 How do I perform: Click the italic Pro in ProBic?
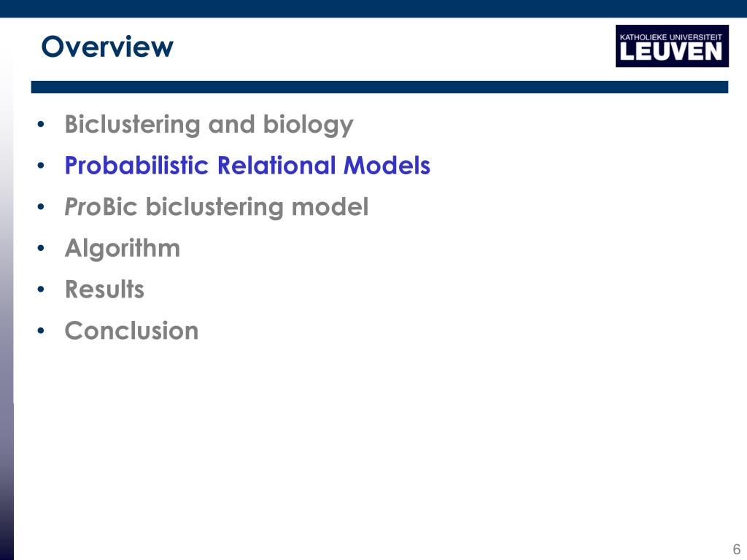[x=83, y=207]
